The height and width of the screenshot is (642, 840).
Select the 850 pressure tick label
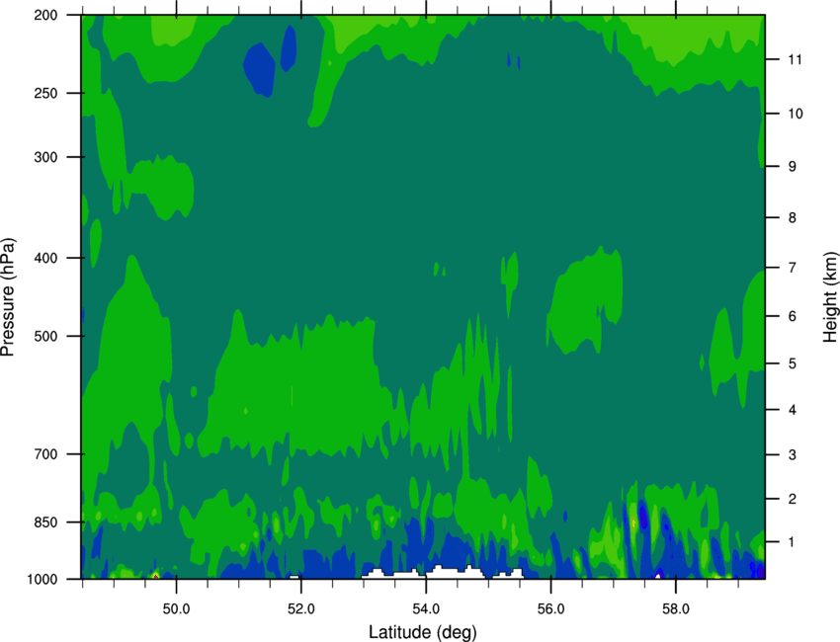(45, 522)
